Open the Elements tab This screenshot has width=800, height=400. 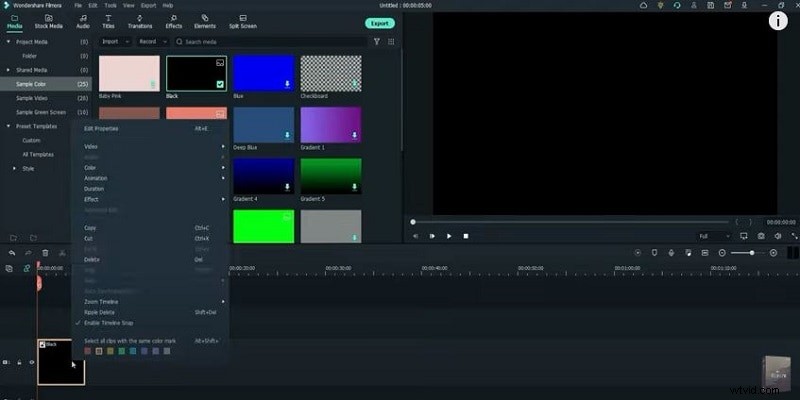click(205, 21)
